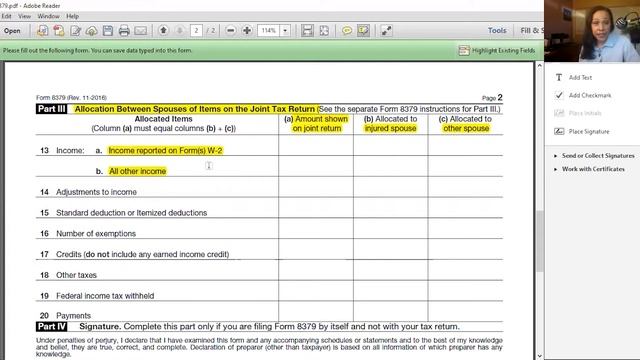This screenshot has height=360, width=640.
Task: Click the sign document pencil icon
Action: coord(75,31)
